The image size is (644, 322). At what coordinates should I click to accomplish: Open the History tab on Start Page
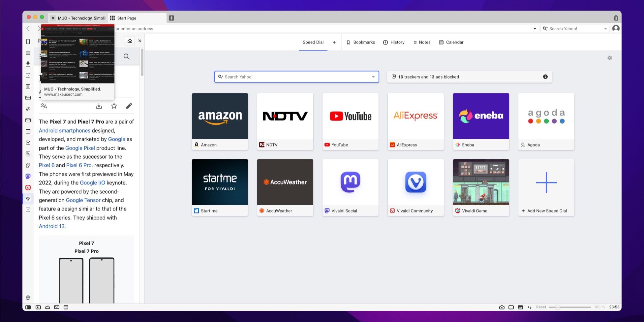pos(394,42)
